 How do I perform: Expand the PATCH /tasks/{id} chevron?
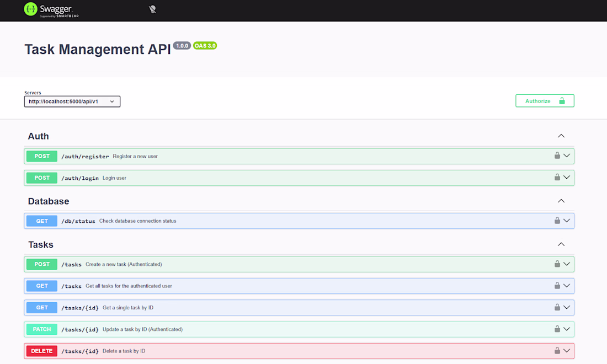(567, 329)
